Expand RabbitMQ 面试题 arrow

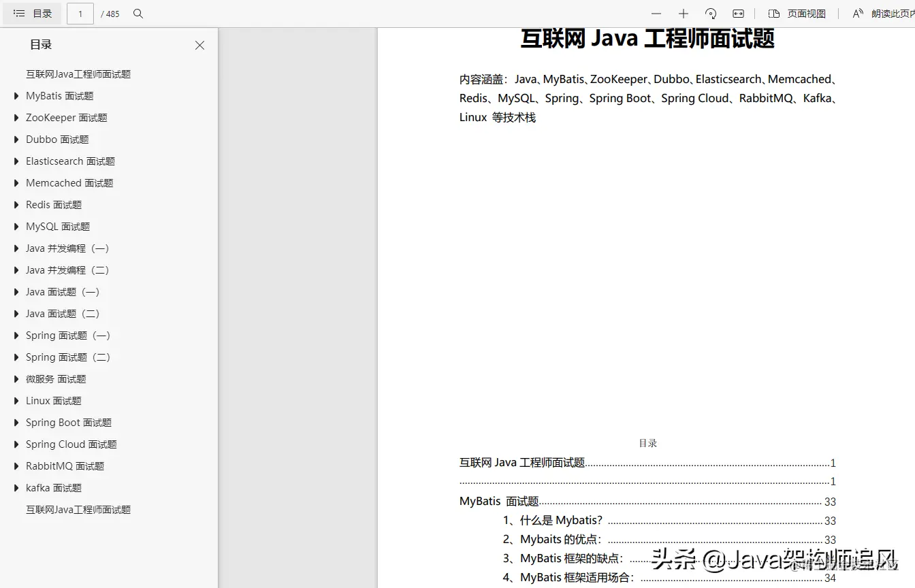(x=16, y=466)
